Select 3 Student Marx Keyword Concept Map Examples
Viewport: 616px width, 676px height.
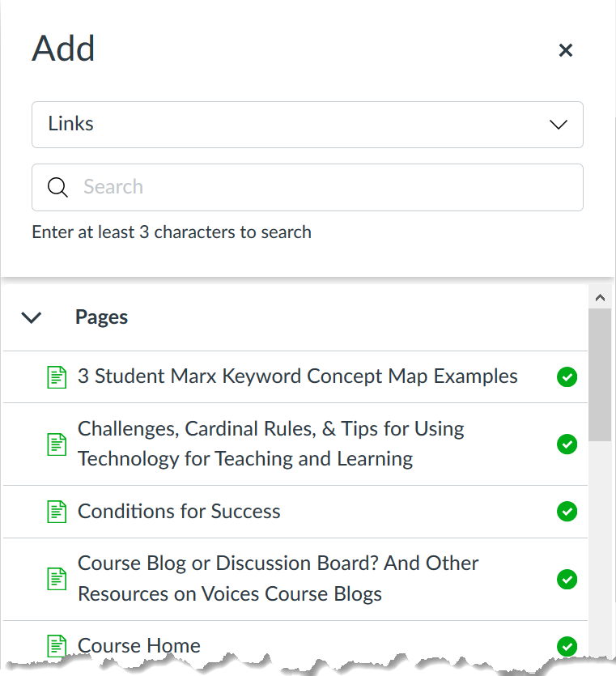[x=297, y=376]
